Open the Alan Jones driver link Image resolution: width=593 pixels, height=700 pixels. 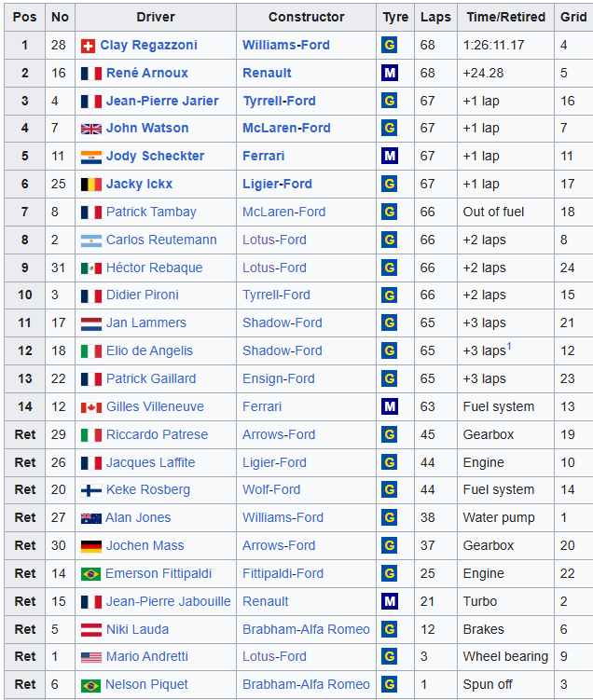click(138, 518)
